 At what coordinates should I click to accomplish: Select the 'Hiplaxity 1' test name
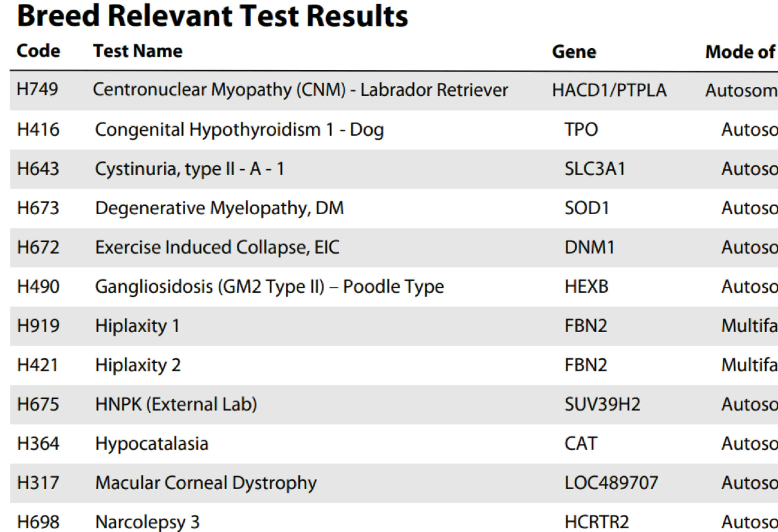pyautogui.click(x=138, y=326)
